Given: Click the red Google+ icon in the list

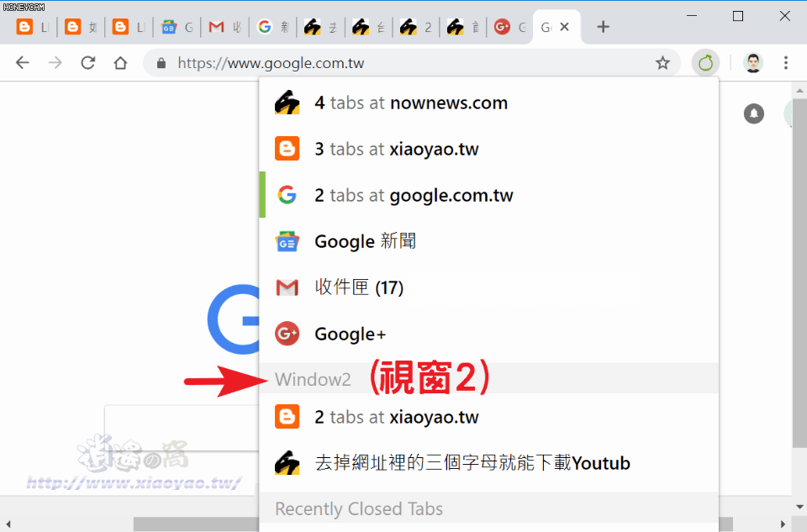Looking at the screenshot, I should (x=287, y=334).
